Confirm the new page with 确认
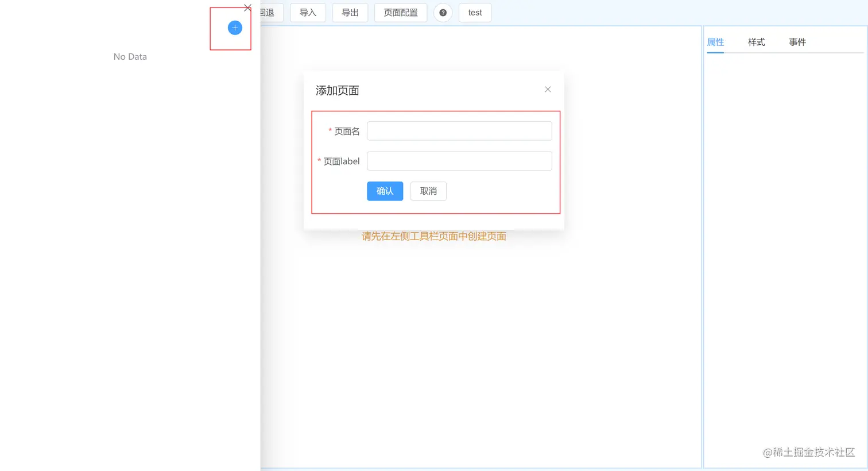868x471 pixels. [385, 191]
